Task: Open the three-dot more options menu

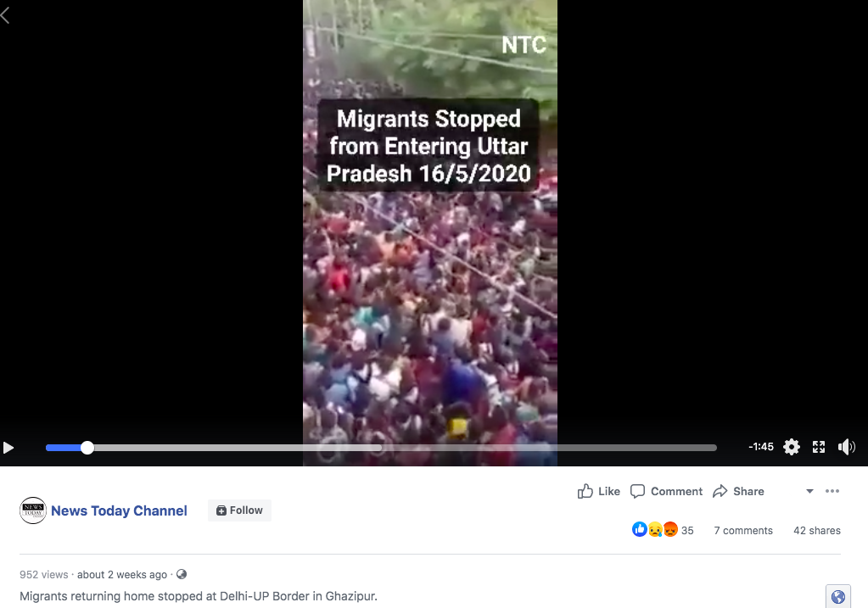Action: pos(832,491)
